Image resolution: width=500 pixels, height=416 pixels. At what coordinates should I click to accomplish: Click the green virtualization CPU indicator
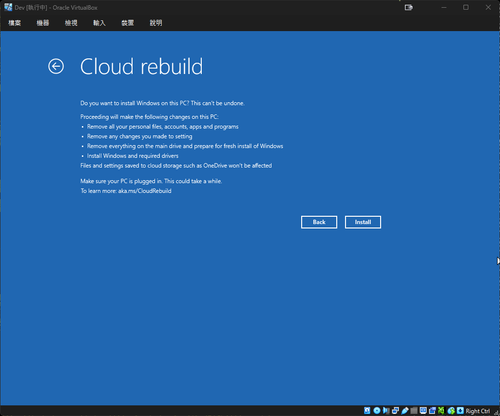pos(441,411)
